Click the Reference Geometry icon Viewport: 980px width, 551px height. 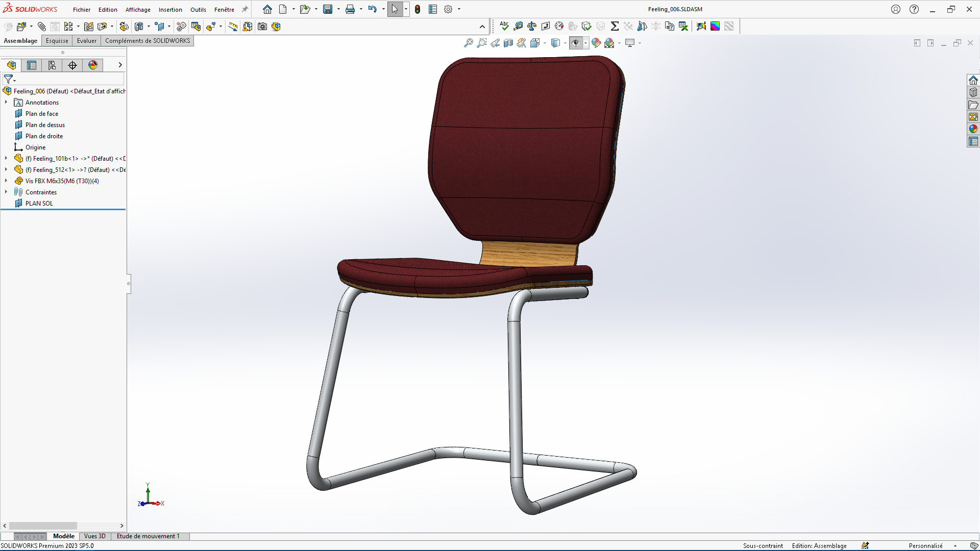(160, 27)
